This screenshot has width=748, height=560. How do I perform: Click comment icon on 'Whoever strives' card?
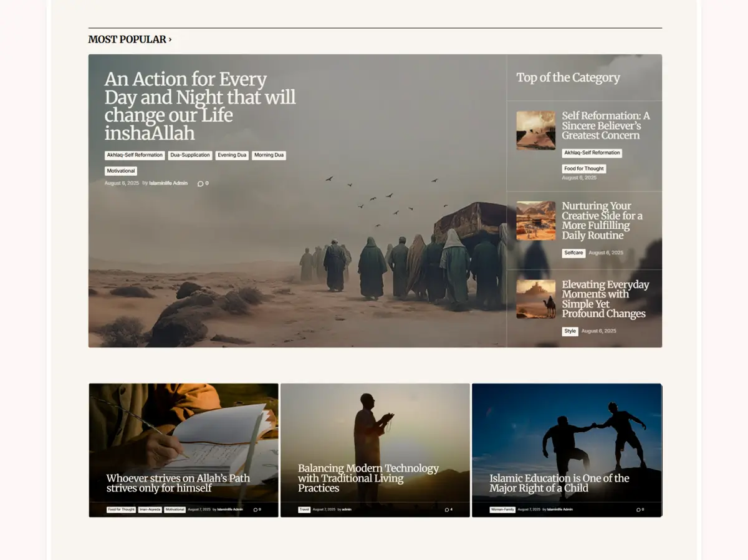click(x=256, y=509)
